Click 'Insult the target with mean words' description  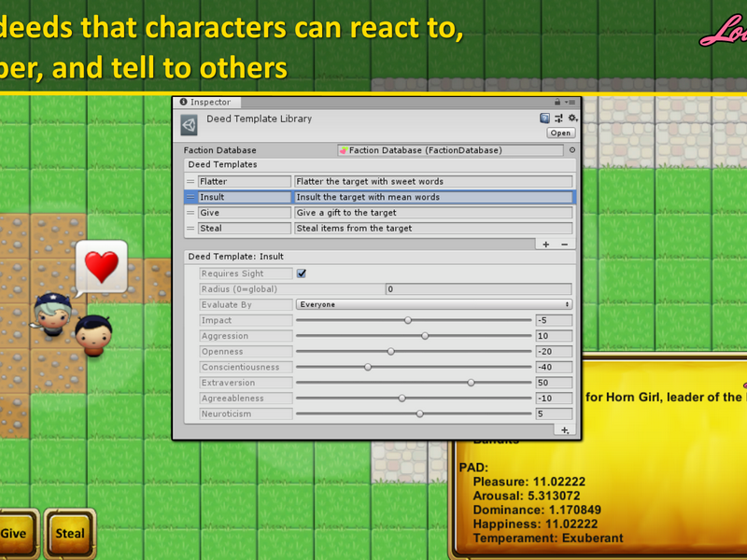click(x=433, y=197)
